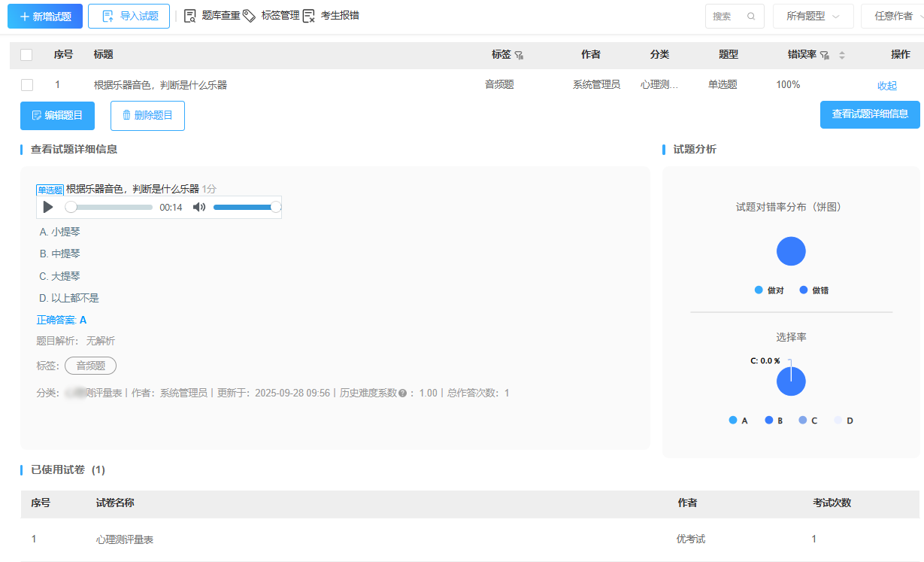Expand the 所有题型 question type dropdown

(813, 16)
